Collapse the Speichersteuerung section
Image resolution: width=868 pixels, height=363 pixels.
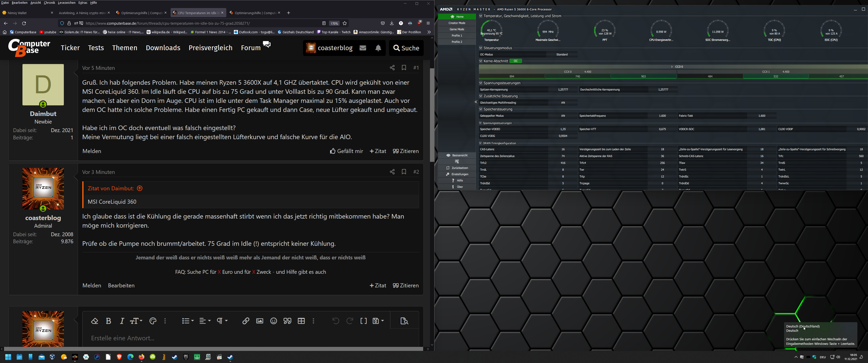coord(481,109)
